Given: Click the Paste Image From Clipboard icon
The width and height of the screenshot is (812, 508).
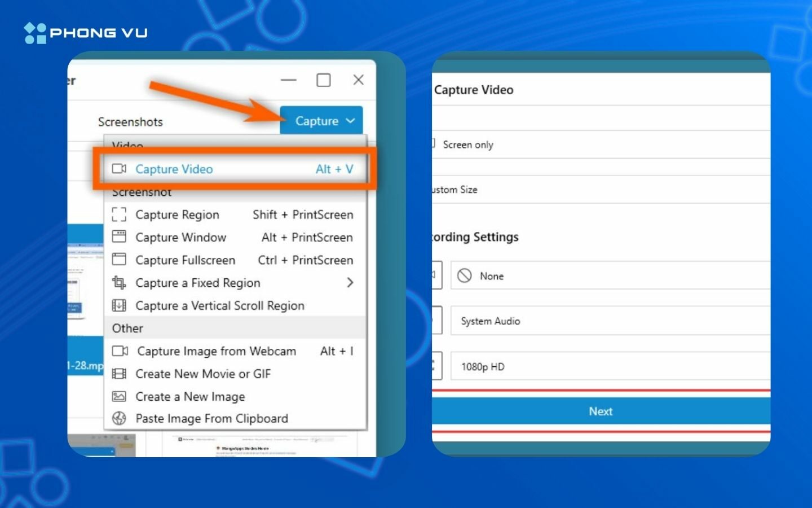Looking at the screenshot, I should coord(119,418).
